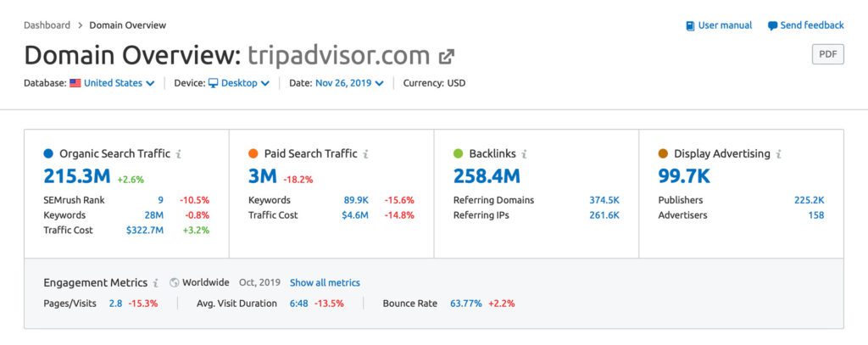Click Show all metrics link
Image resolution: width=868 pixels, height=345 pixels.
click(x=325, y=282)
